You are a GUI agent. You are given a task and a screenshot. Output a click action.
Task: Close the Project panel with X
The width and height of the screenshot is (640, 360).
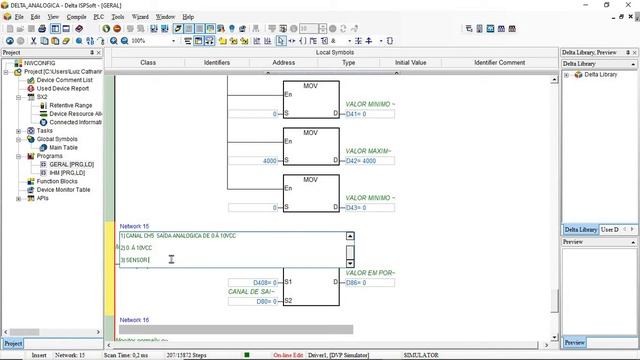tap(99, 53)
